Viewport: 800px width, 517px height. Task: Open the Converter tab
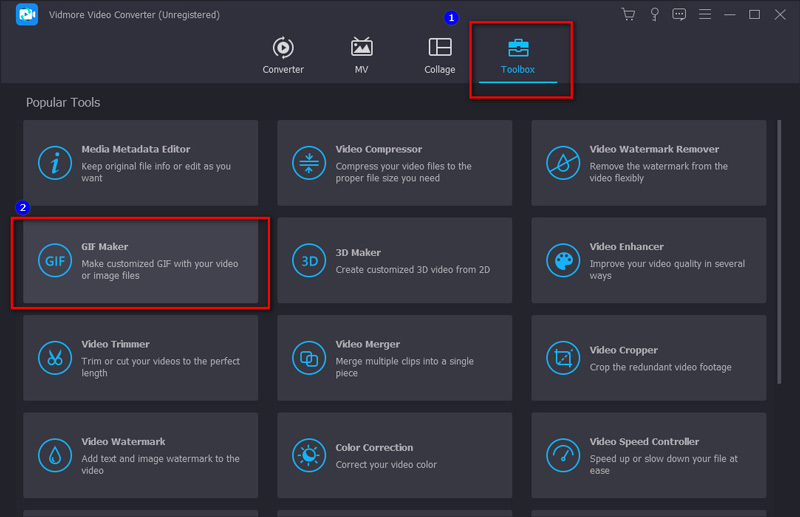pos(283,56)
